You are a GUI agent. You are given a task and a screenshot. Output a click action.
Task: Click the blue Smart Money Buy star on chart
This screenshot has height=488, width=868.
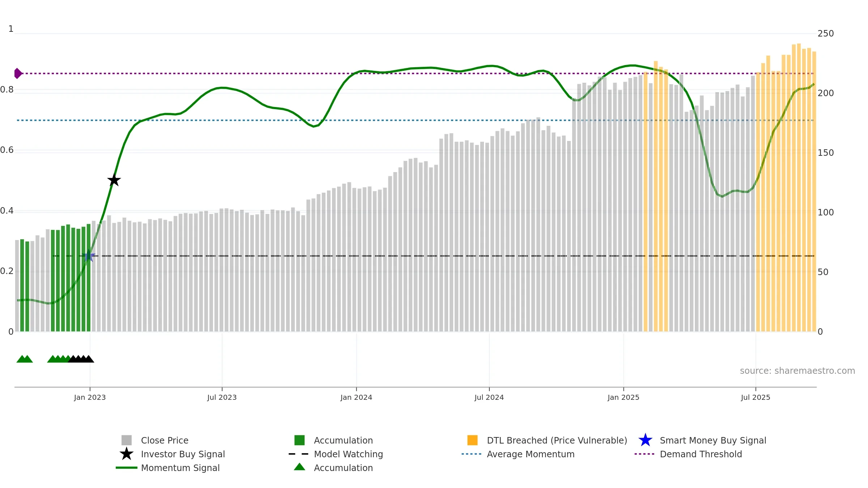89,256
